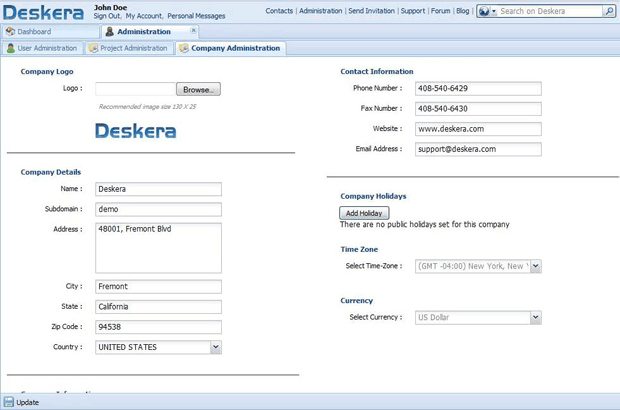Click the Sign Out link
Screen dimensions: 620x410
[106, 16]
